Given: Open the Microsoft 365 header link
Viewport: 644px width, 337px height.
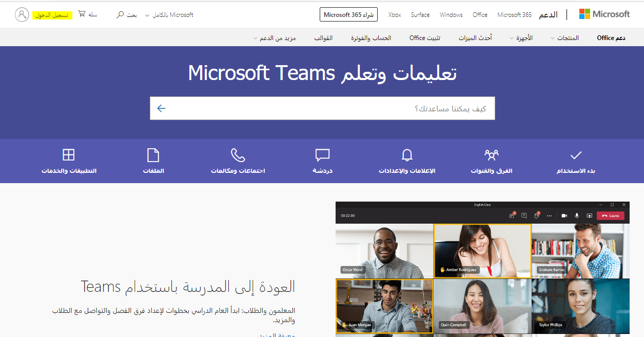Looking at the screenshot, I should tap(514, 15).
